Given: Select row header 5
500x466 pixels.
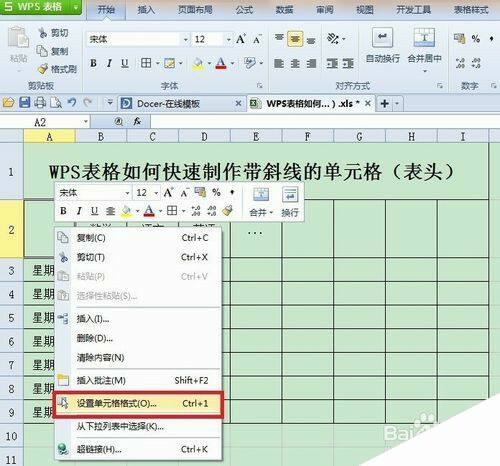Looking at the screenshot, I should click(11, 317).
